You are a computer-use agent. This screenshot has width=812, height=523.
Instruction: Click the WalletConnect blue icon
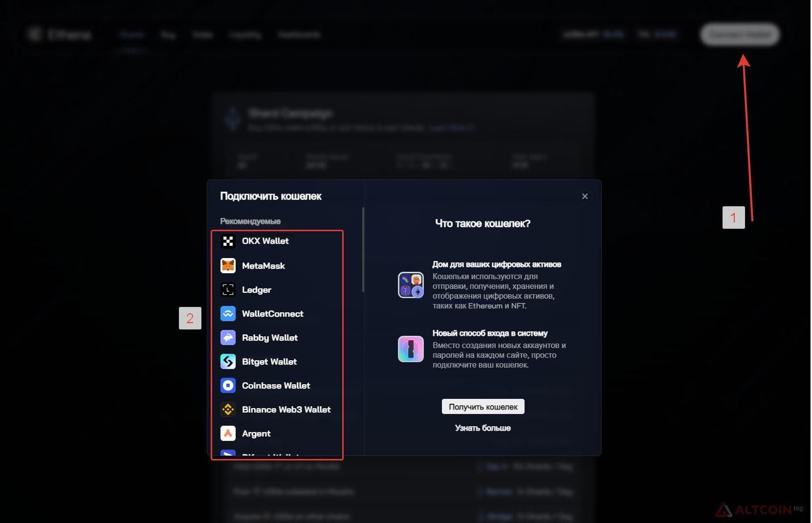(228, 314)
